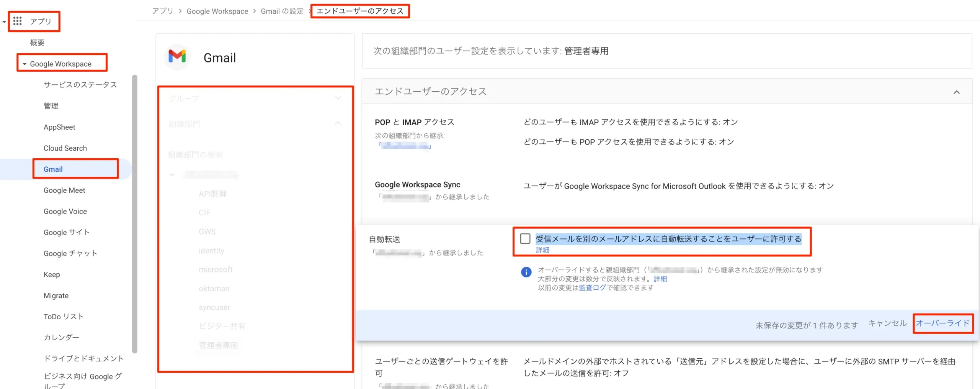Click the エンドユーザーのアクセス section title
Image resolution: width=980 pixels, height=389 pixels.
click(x=430, y=91)
